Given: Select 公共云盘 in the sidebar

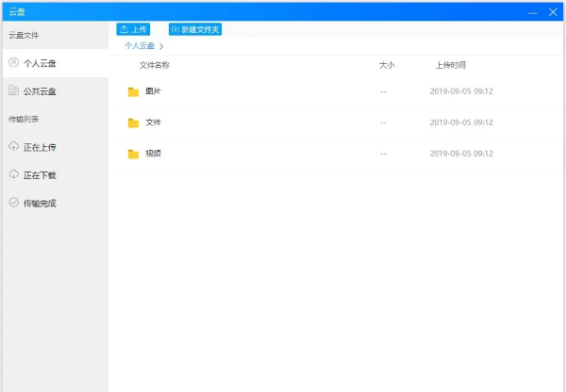Looking at the screenshot, I should 56,91.
